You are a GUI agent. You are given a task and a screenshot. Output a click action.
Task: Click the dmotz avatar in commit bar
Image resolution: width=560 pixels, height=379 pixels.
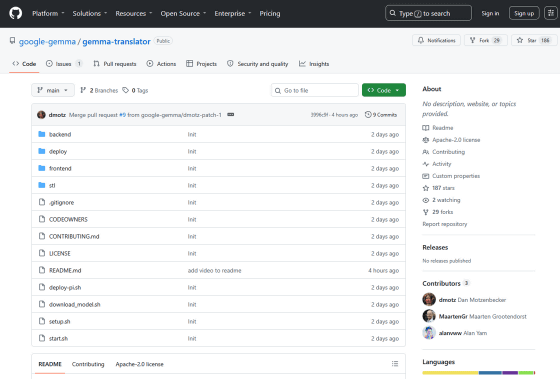point(41,115)
